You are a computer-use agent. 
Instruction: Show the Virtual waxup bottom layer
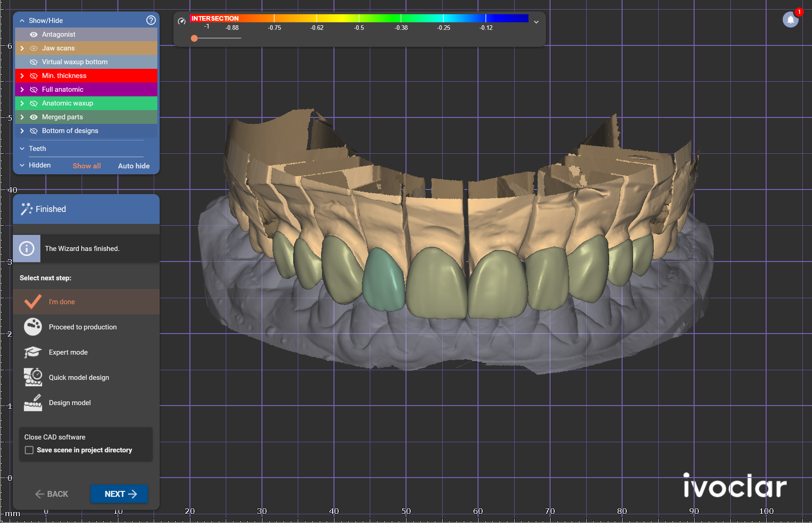pyautogui.click(x=33, y=62)
